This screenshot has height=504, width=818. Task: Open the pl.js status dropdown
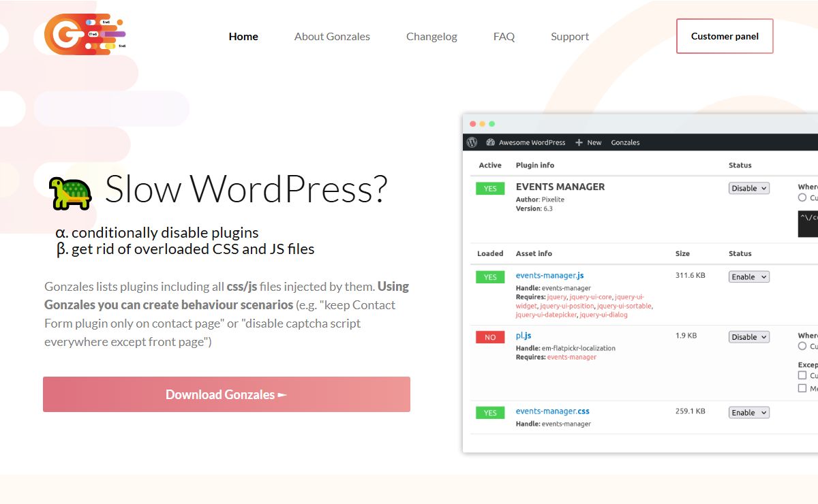[749, 337]
